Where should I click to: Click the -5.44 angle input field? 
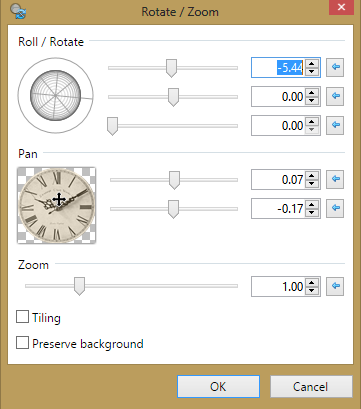pyautogui.click(x=279, y=68)
